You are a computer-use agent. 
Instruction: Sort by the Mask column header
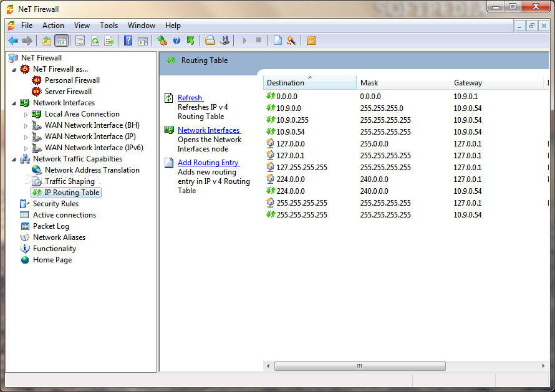tap(403, 82)
